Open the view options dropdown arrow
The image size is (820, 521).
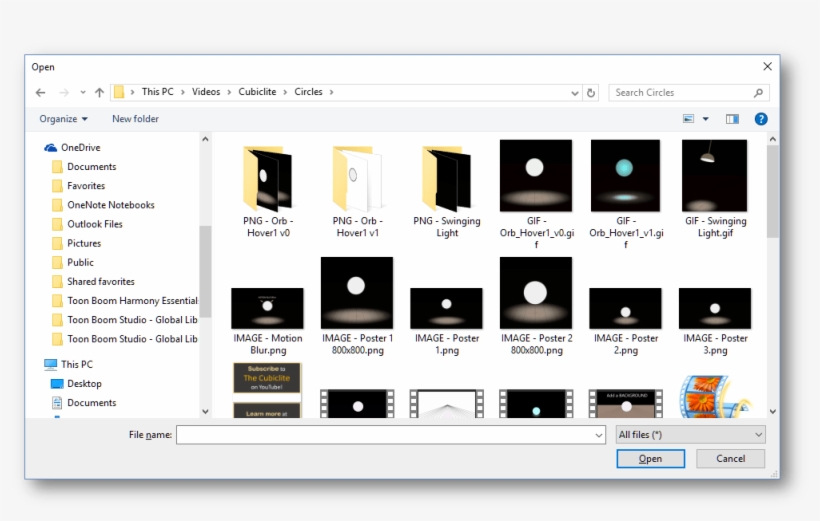coord(705,119)
